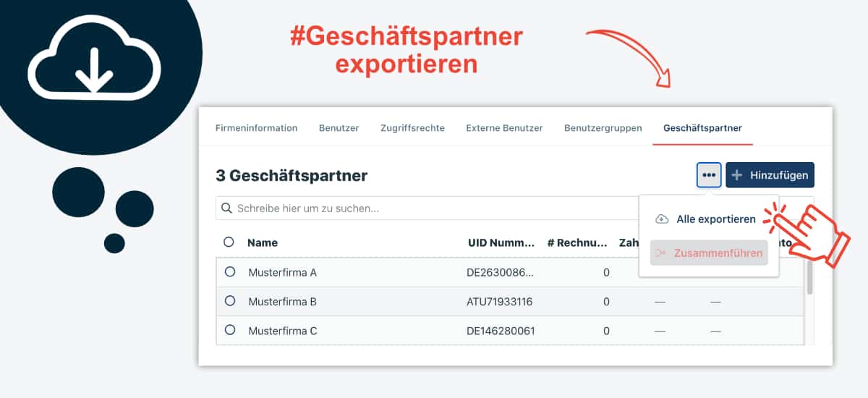Select the radio button for Musterfirma C
The image size is (868, 398).
point(230,329)
